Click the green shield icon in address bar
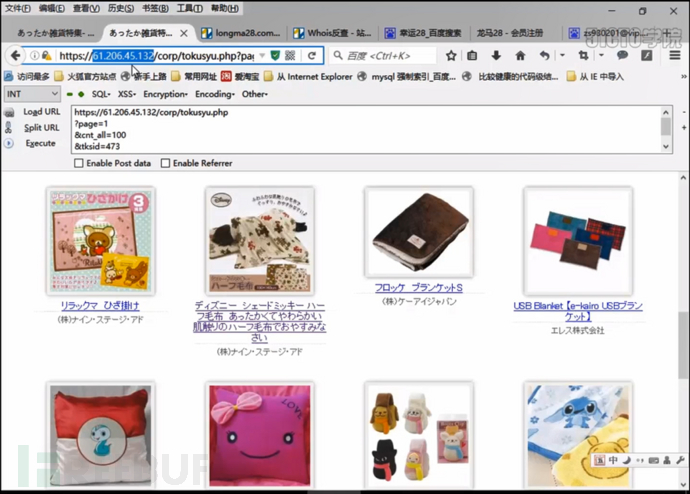The width and height of the screenshot is (690, 494). pos(275,56)
